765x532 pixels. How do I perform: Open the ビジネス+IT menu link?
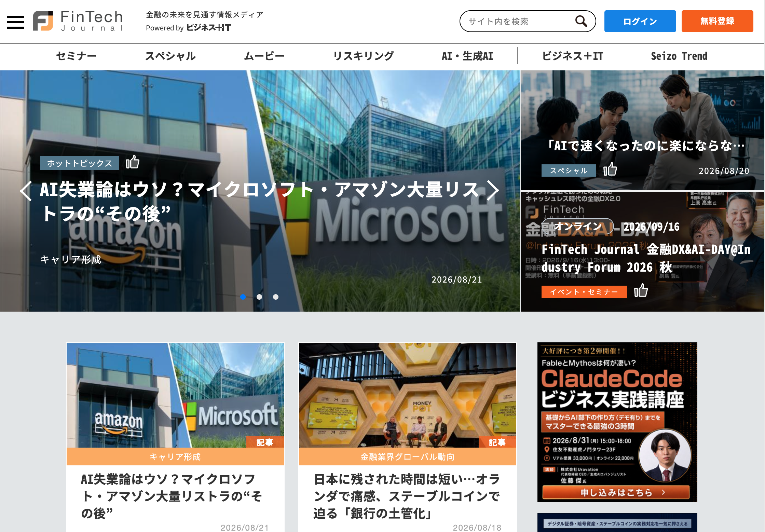pyautogui.click(x=573, y=56)
